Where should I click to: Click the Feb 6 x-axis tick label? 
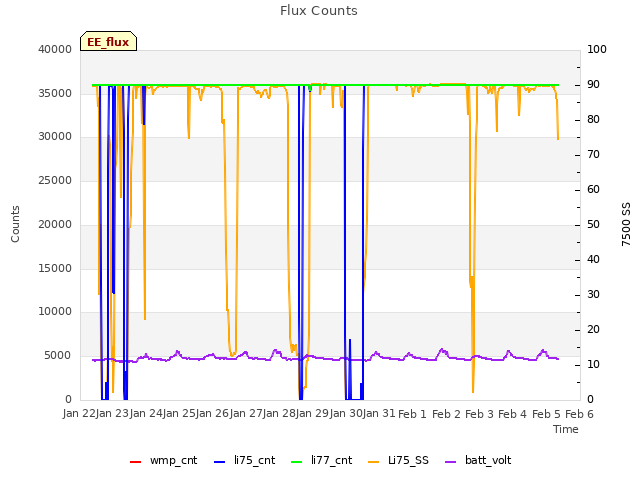(x=579, y=414)
